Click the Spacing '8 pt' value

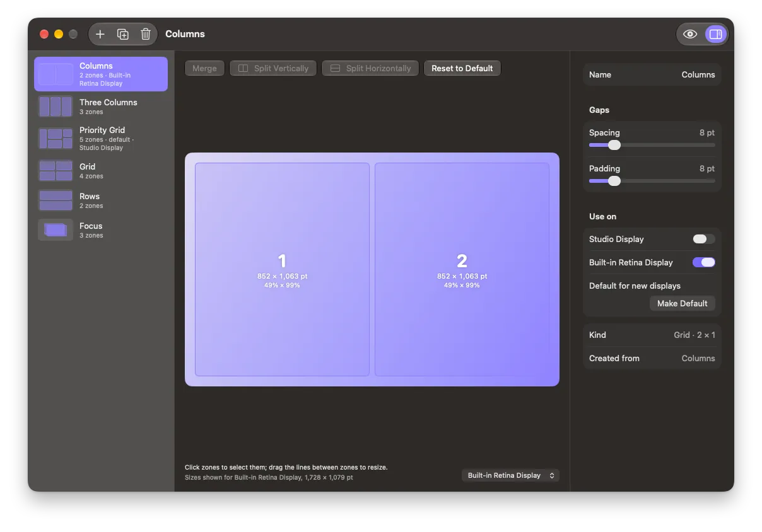[x=707, y=132]
